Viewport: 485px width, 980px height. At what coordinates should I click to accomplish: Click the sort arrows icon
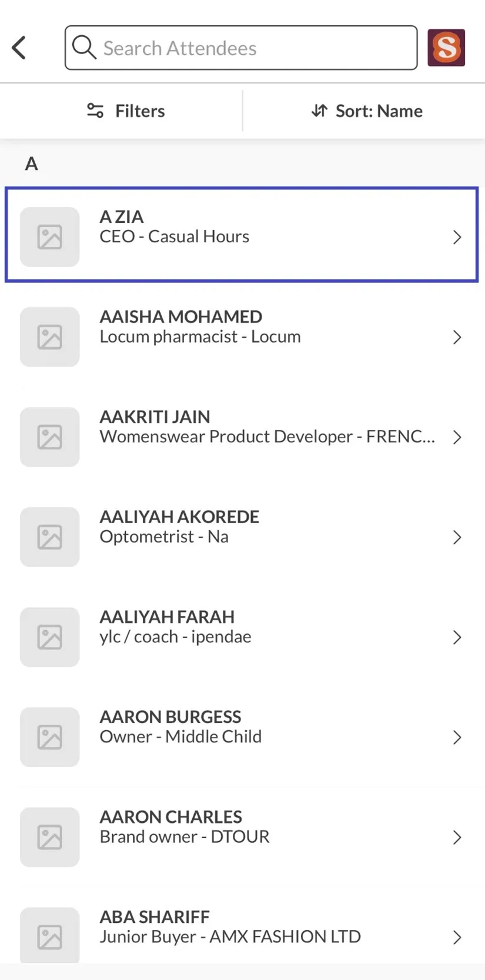pyautogui.click(x=319, y=111)
